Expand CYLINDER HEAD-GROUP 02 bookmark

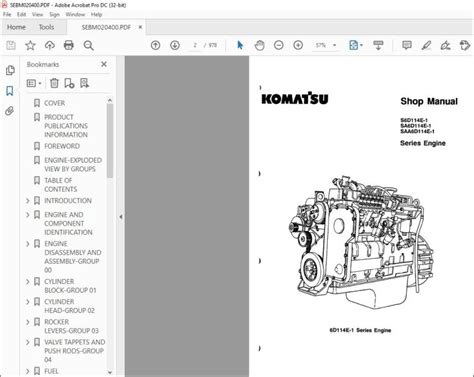pyautogui.click(x=28, y=302)
